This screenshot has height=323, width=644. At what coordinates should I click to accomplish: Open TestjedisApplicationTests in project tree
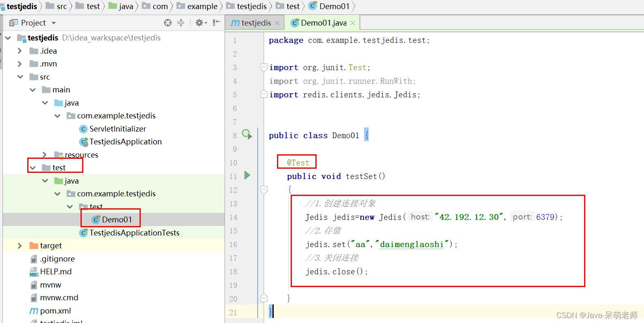[134, 233]
